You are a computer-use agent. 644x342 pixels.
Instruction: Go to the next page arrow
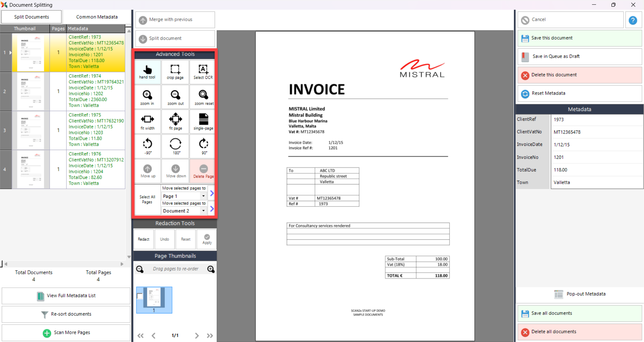tap(197, 336)
